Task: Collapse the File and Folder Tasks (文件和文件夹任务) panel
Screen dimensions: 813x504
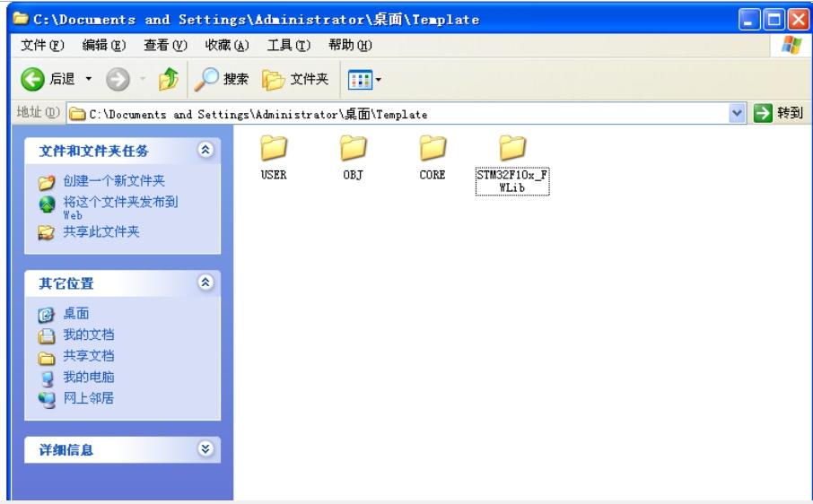Action: point(205,150)
